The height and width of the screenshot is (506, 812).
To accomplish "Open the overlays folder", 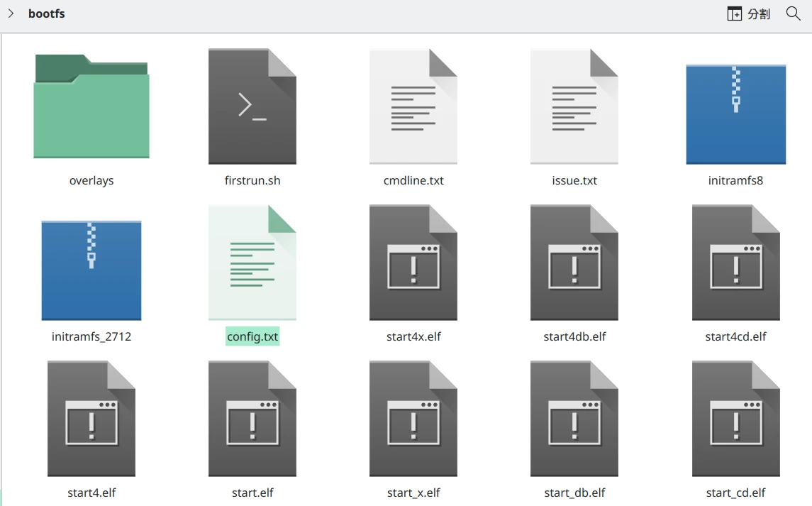I will pos(91,106).
